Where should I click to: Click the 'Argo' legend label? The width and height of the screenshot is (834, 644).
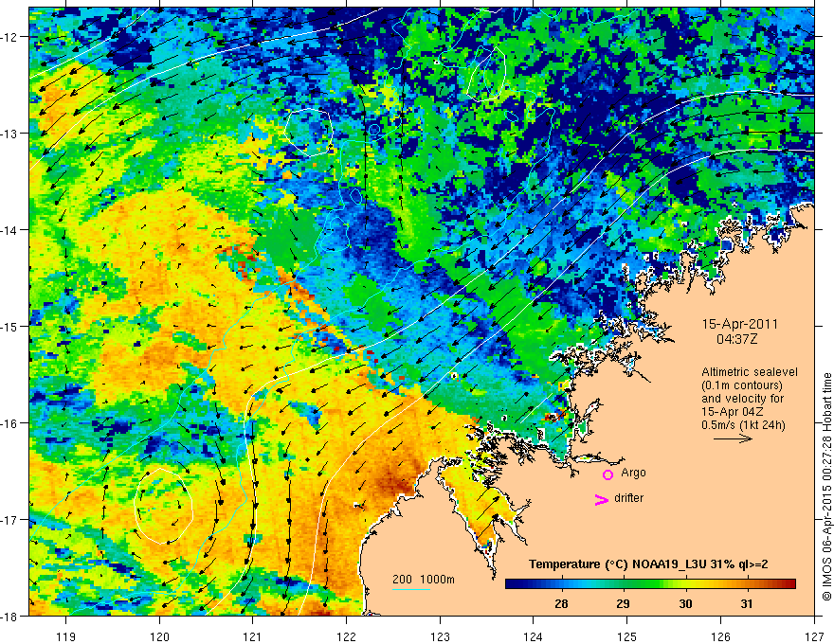coord(633,473)
